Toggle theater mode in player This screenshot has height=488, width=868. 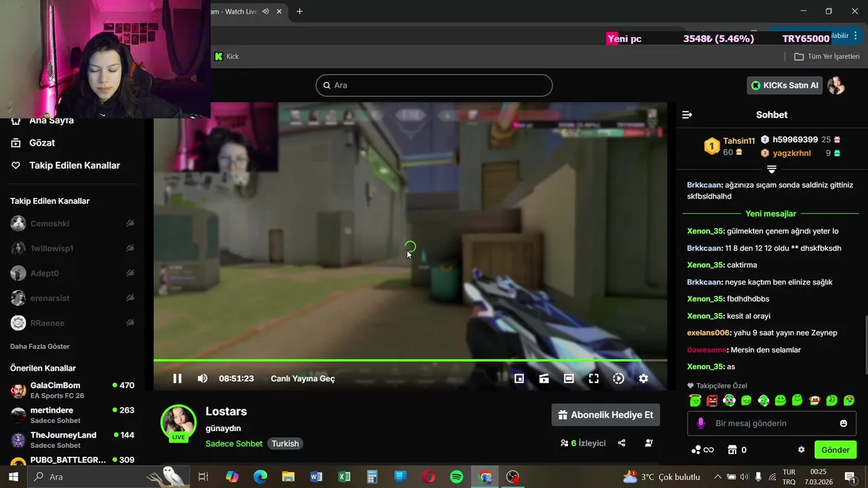coord(569,379)
